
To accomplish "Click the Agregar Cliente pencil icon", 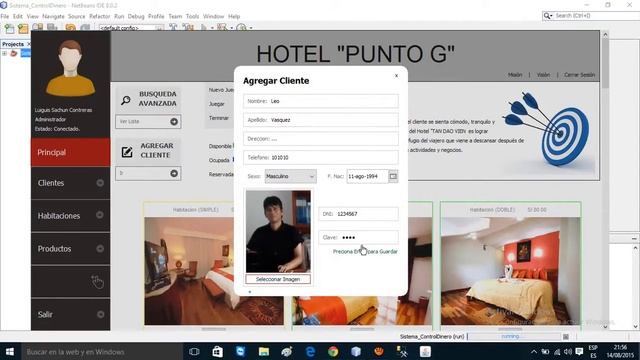I will pyautogui.click(x=127, y=152).
